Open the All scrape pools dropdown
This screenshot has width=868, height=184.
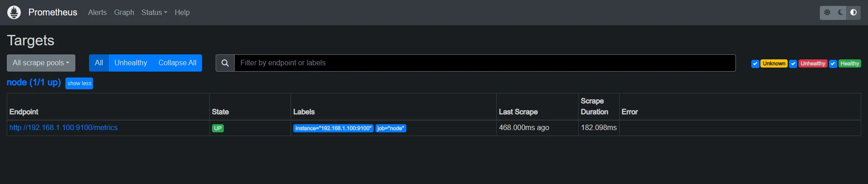41,63
